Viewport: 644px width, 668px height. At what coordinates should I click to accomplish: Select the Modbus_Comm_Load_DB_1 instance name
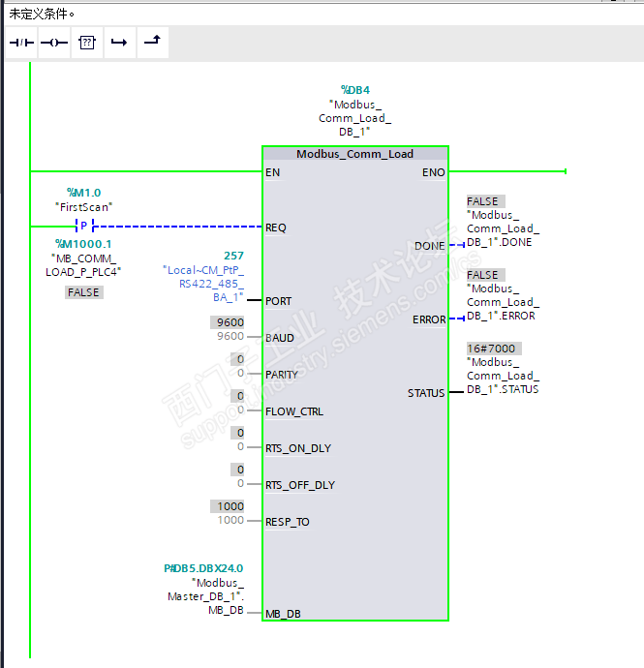pyautogui.click(x=355, y=118)
